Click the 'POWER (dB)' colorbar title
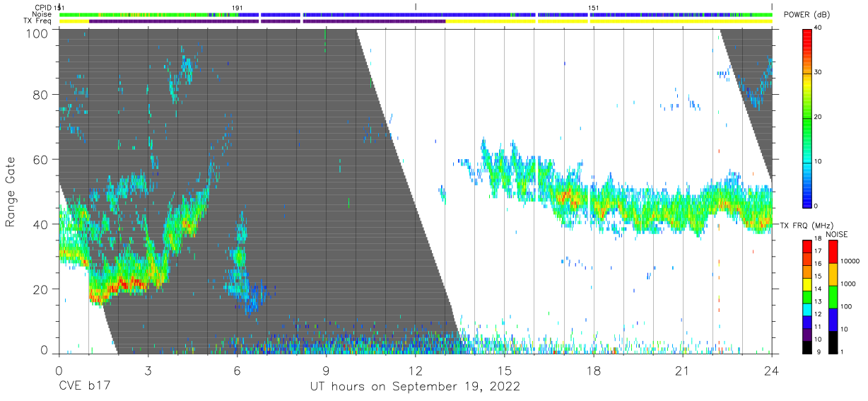This screenshot has height=401, width=868. 807,15
